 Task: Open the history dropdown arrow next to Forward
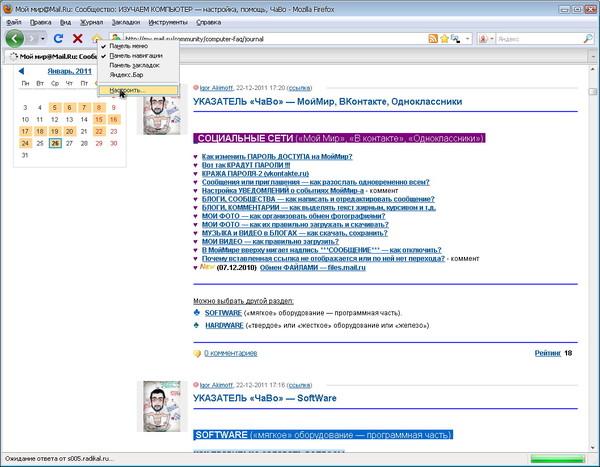(x=43, y=39)
